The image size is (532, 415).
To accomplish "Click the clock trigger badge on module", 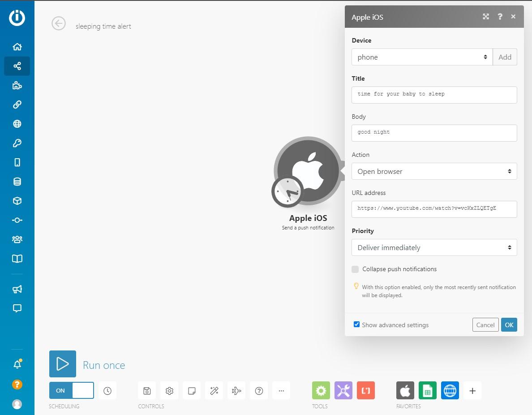I will (x=287, y=191).
